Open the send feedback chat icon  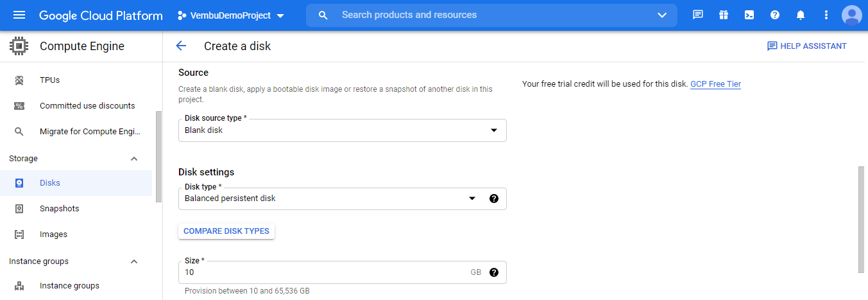(x=698, y=15)
